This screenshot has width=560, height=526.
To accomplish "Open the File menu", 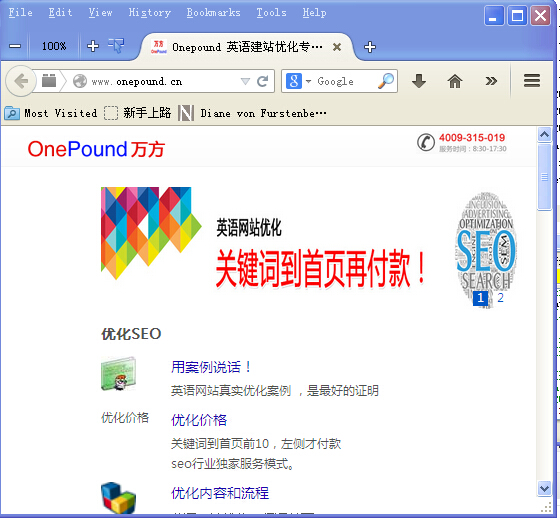I will (x=20, y=12).
